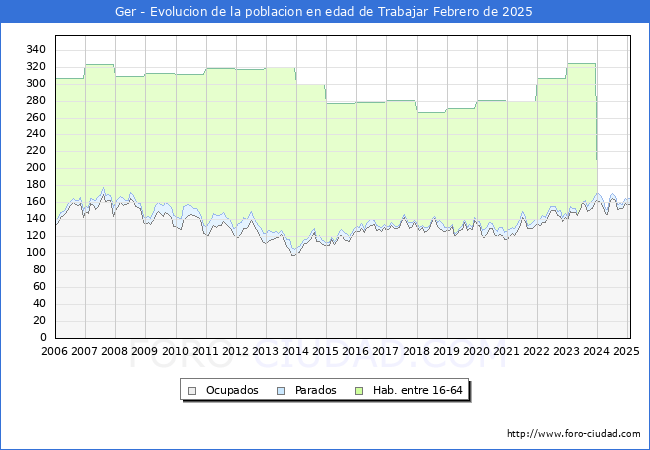650x450 pixels.
Task: Click the 300 y-axis value
Action: pyautogui.click(x=36, y=84)
